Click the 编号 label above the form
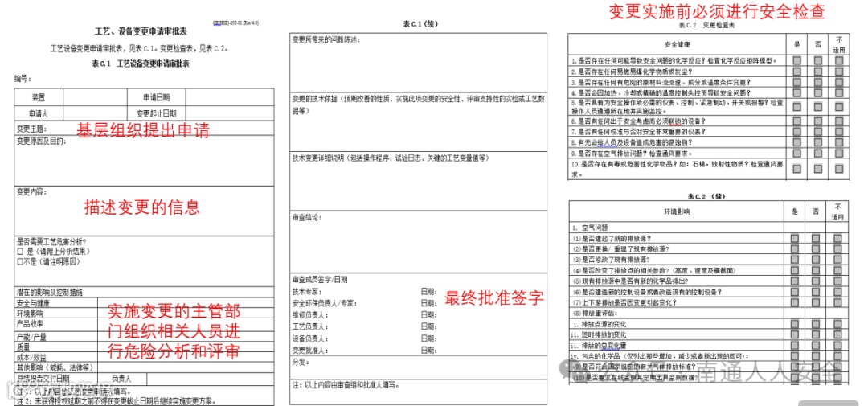 point(23,79)
